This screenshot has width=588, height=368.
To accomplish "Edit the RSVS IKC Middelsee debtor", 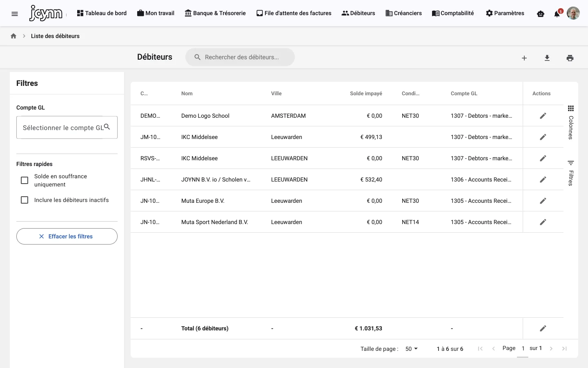I will (x=543, y=158).
